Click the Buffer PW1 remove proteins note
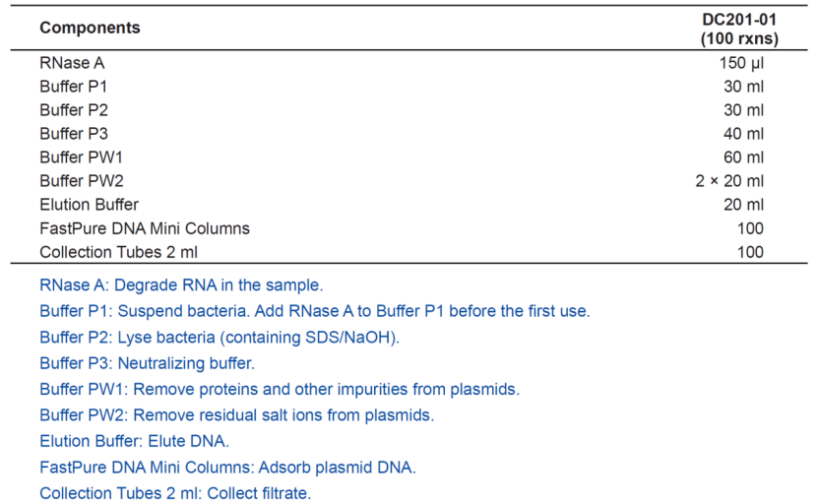817x504 pixels. tap(280, 390)
